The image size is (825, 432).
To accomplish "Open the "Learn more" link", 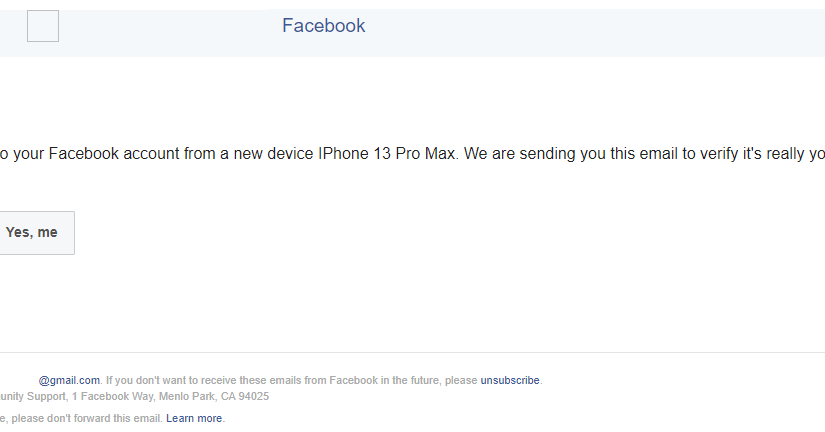I will pyautogui.click(x=194, y=418).
